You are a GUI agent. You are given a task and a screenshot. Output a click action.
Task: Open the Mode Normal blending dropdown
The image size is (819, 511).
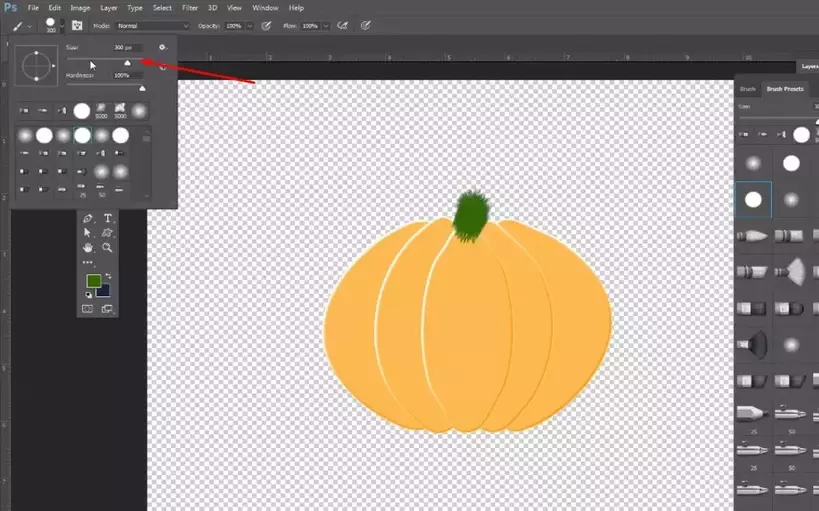153,26
